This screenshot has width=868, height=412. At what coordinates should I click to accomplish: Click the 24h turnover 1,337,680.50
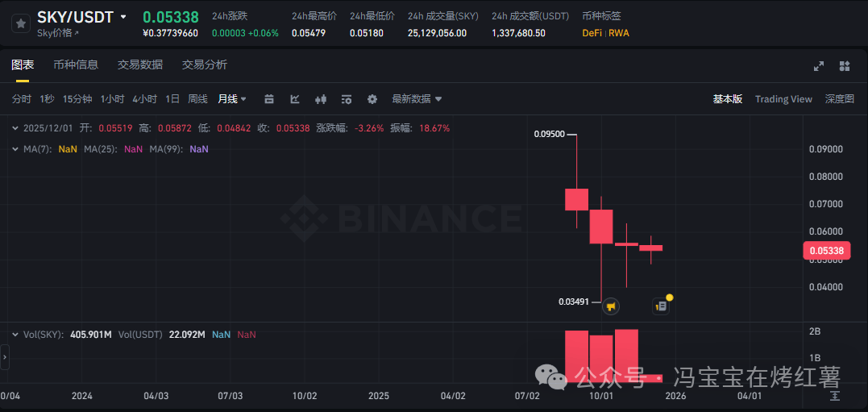[x=518, y=33]
